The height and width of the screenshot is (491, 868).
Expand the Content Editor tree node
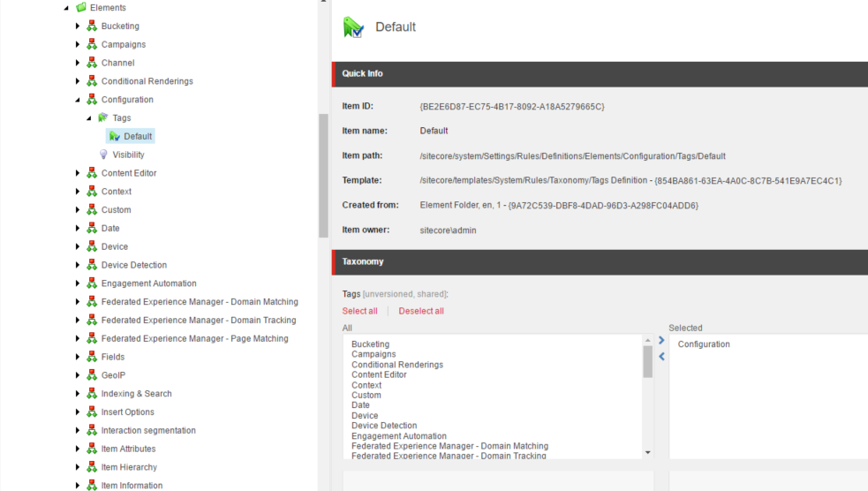coord(78,173)
